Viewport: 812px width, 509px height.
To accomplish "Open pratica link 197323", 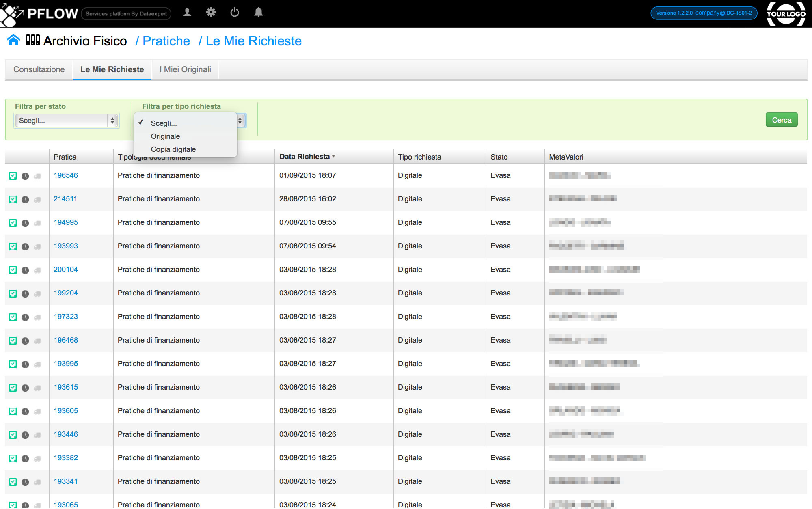I will tap(66, 317).
